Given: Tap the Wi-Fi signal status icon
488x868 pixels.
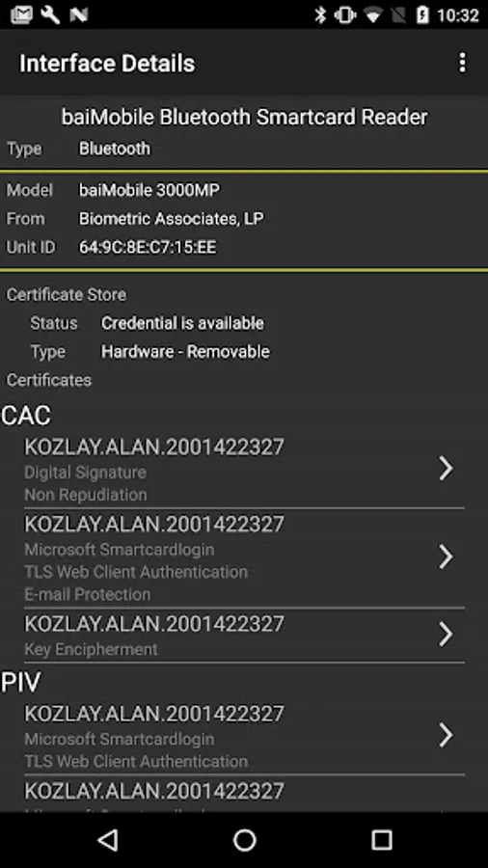Looking at the screenshot, I should tap(373, 15).
